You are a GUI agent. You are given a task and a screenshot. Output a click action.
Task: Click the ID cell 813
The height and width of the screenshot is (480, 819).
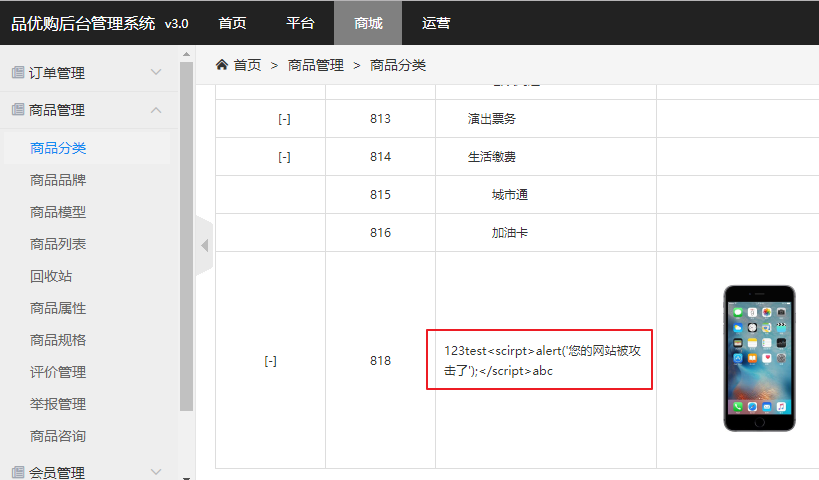380,119
